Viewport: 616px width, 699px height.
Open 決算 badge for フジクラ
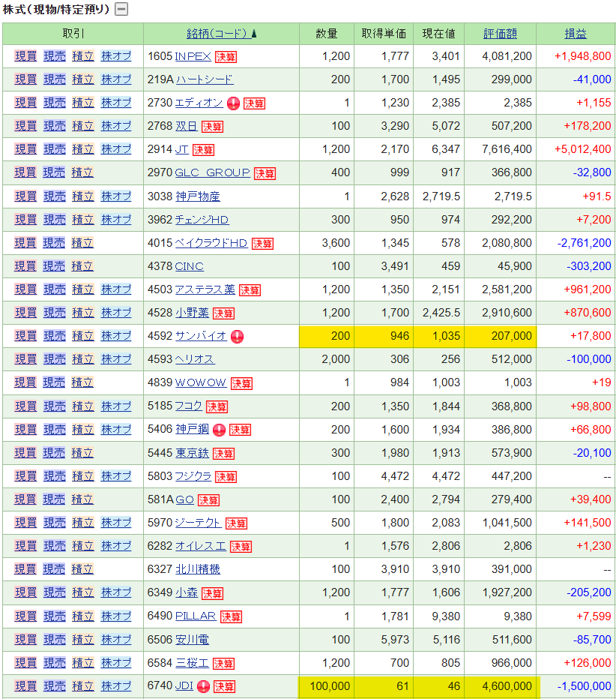click(x=226, y=477)
